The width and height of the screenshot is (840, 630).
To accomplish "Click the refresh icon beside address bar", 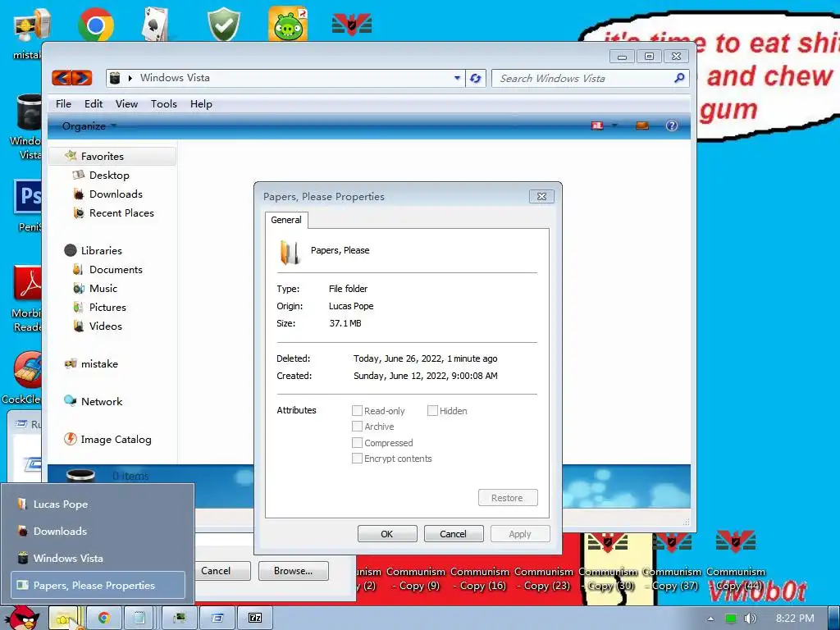I will [475, 78].
